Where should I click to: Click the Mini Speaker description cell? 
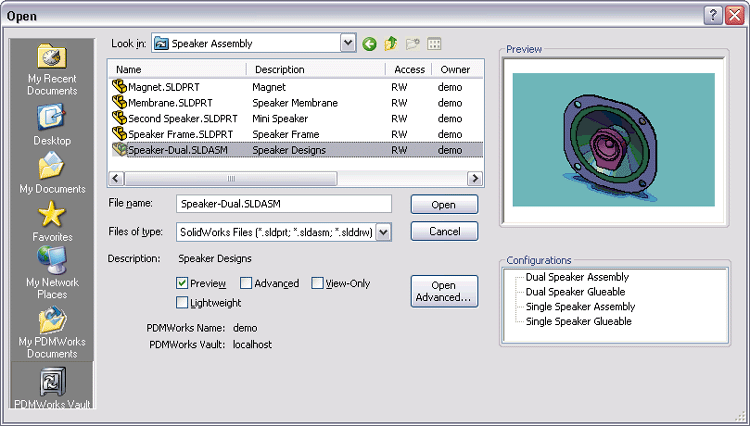coord(280,119)
